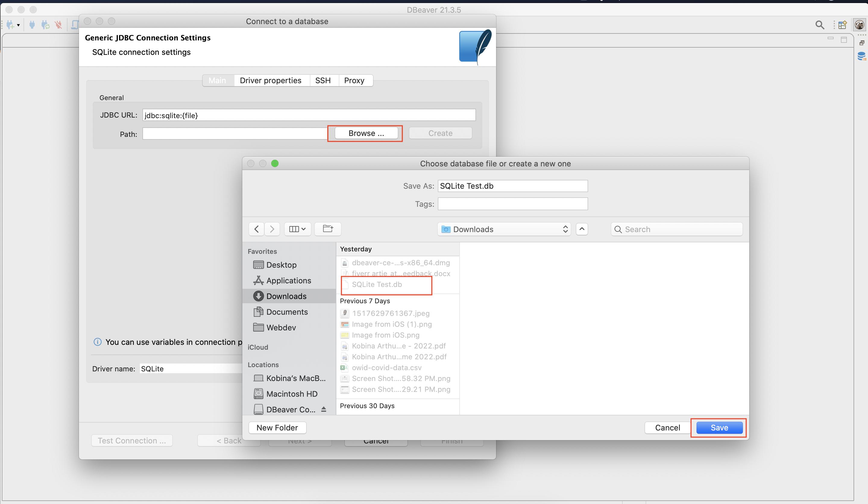
Task: Open dropdown arrow beside new connection icon
Action: 18,25
